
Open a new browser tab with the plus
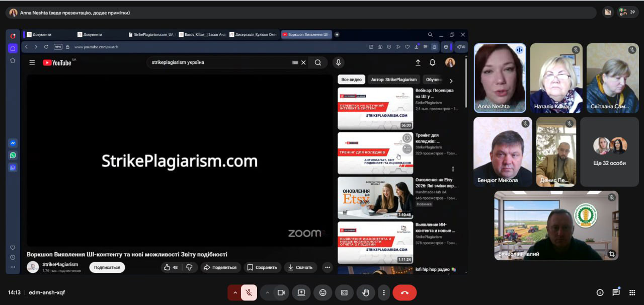point(337,35)
